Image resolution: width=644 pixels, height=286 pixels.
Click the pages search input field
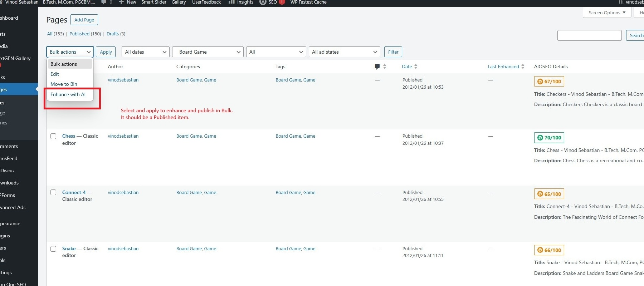(x=589, y=35)
